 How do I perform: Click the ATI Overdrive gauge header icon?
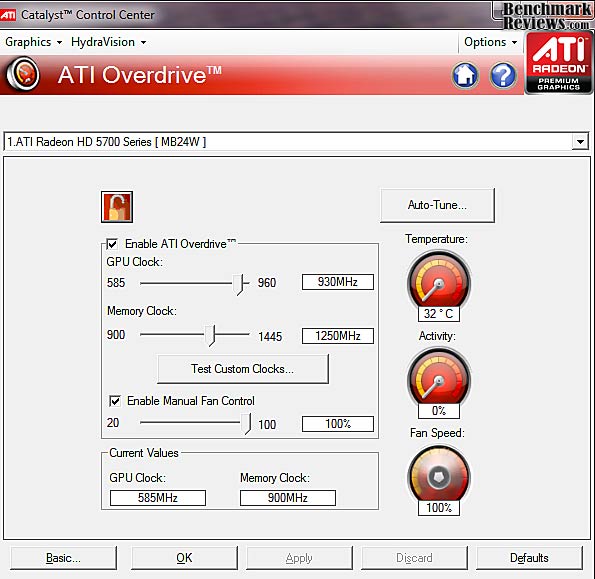[23, 74]
